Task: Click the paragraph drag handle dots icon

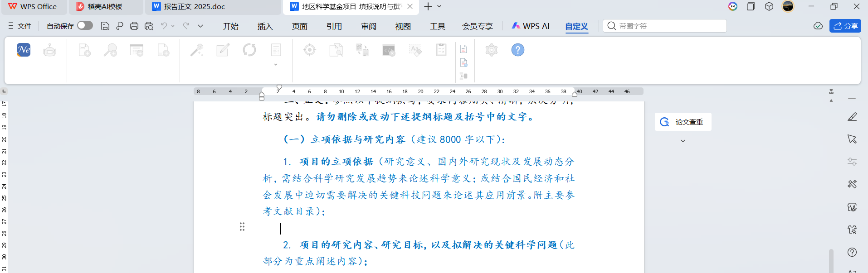Action: 242,227
